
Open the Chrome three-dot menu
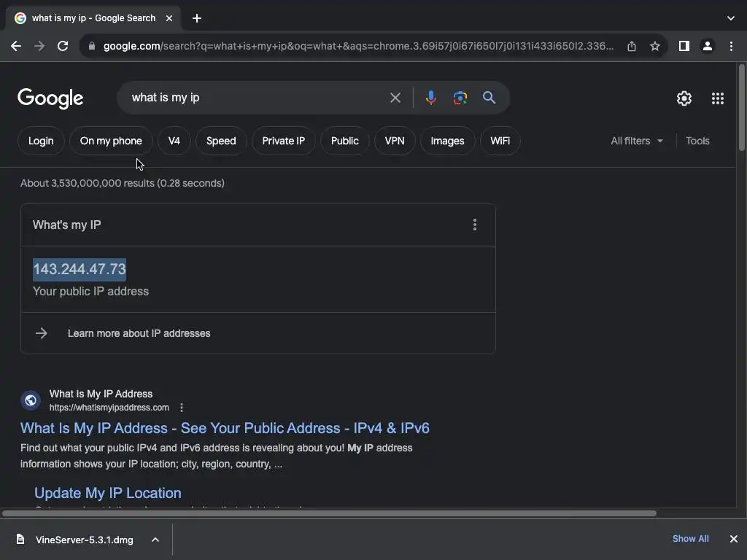point(731,46)
